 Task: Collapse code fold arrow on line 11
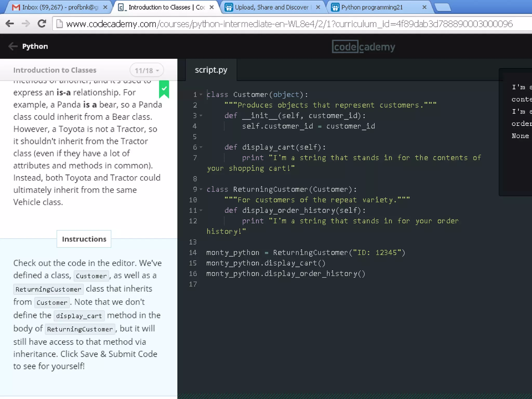(x=201, y=210)
